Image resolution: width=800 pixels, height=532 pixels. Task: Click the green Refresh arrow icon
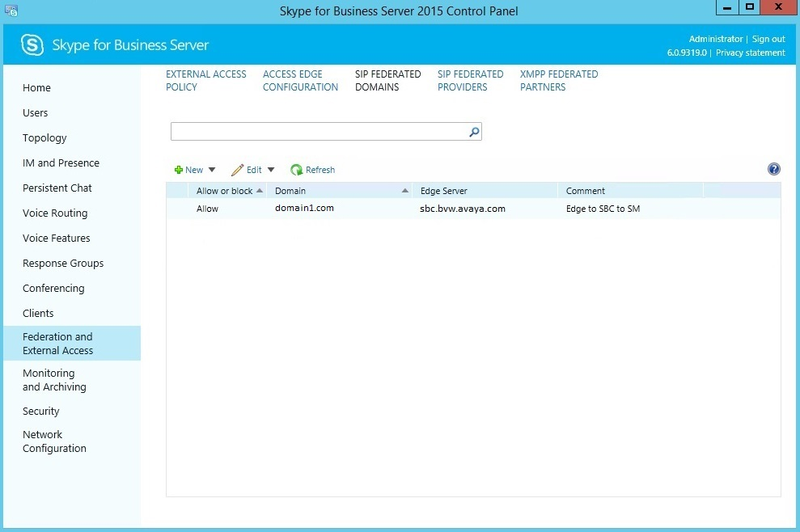click(x=296, y=170)
